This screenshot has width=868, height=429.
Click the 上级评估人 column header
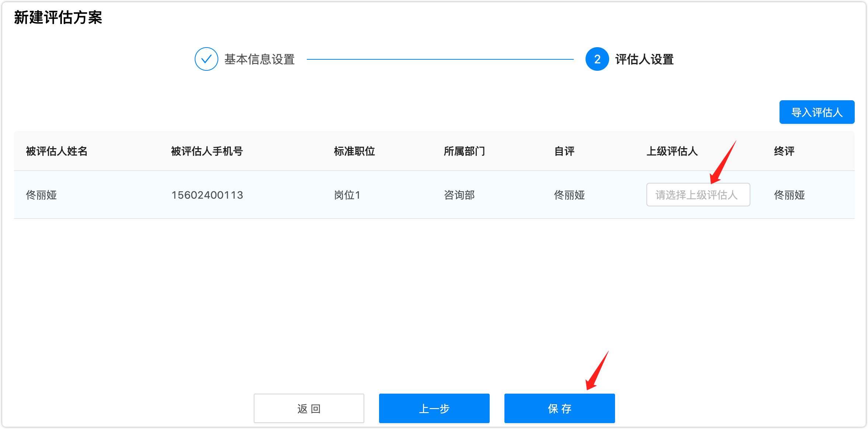[x=672, y=151]
